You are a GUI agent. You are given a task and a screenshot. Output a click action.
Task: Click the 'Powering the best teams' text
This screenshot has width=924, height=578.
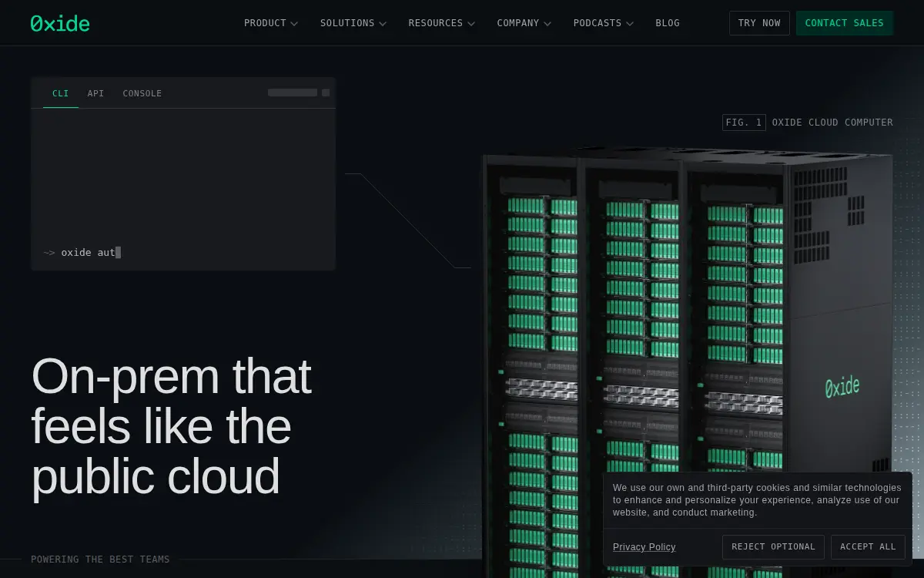pyautogui.click(x=100, y=560)
